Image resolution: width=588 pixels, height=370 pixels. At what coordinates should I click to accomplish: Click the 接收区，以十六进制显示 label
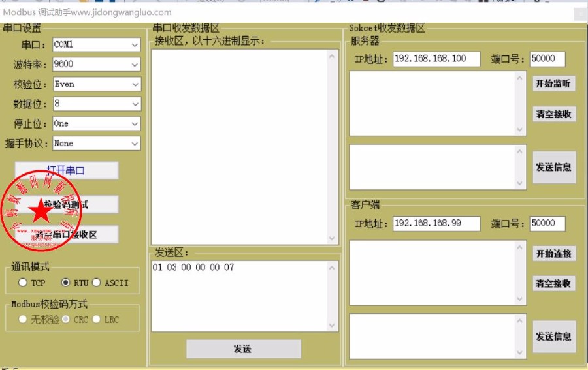click(x=210, y=41)
